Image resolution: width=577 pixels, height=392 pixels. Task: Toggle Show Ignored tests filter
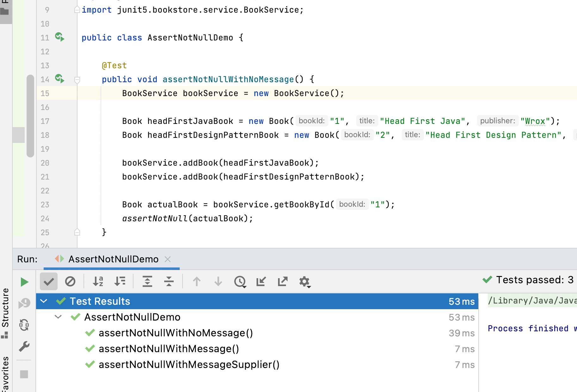coord(71,281)
